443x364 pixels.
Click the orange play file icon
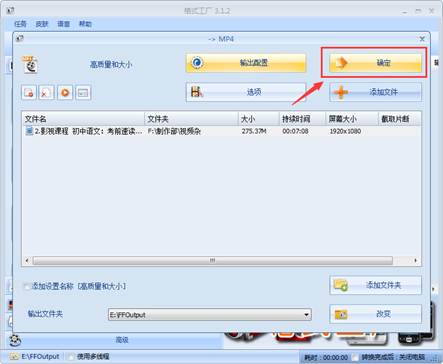click(x=65, y=92)
